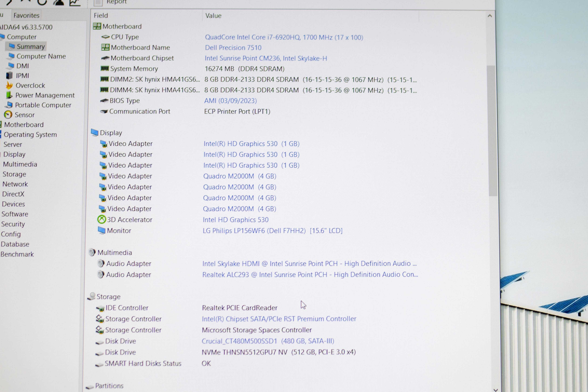
Task: Expand Operating System category
Action: click(x=30, y=135)
